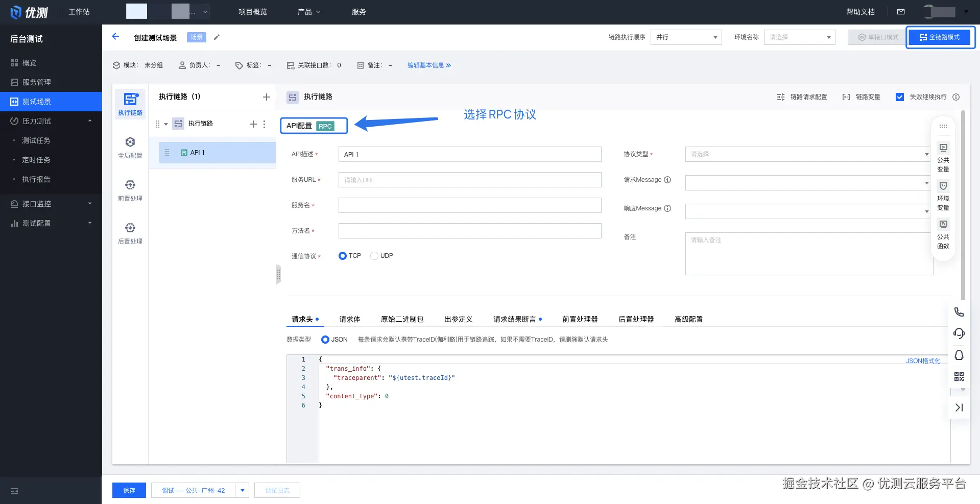Select the UDP communication protocol
The width and height of the screenshot is (980, 504).
click(x=374, y=256)
